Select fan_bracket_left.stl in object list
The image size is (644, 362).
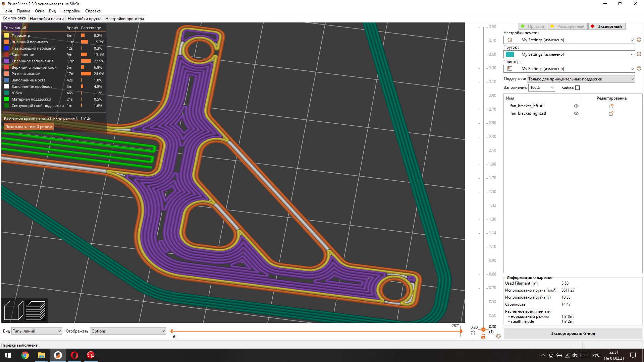coord(527,106)
